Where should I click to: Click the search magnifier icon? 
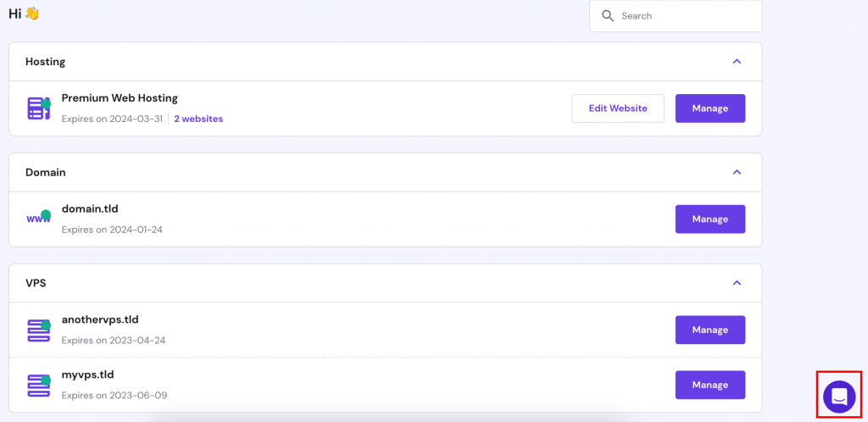click(607, 16)
